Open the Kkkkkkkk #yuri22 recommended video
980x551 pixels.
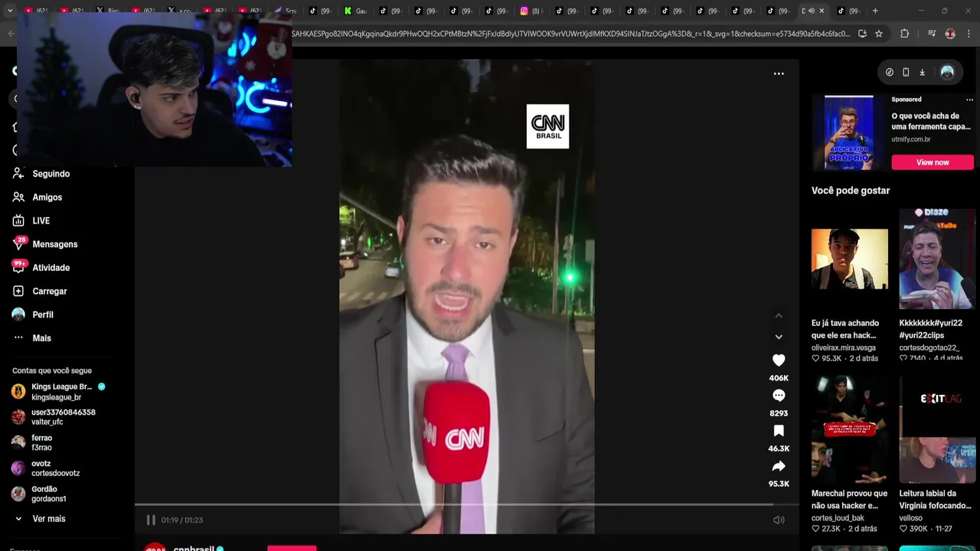[x=937, y=259]
